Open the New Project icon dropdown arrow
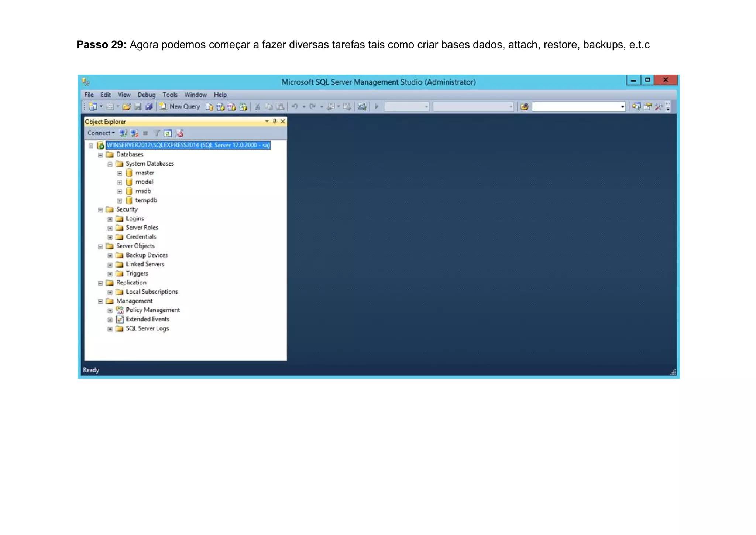Screen dimensions: 756x535 tap(101, 107)
